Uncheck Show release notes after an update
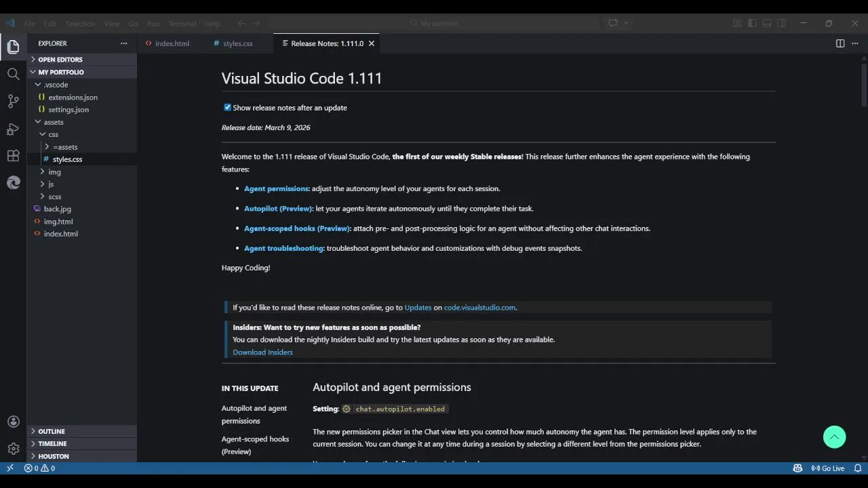 point(228,107)
